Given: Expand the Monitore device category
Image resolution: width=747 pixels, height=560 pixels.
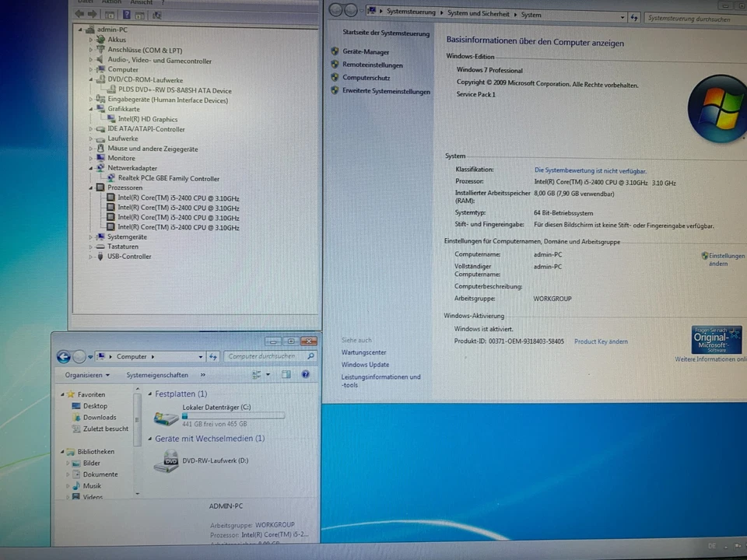Looking at the screenshot, I should (91, 158).
